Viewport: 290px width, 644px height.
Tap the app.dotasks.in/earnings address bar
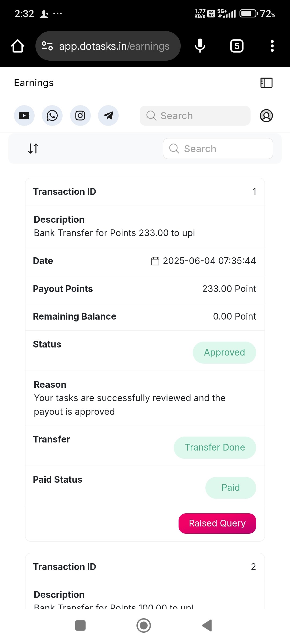[x=108, y=46]
